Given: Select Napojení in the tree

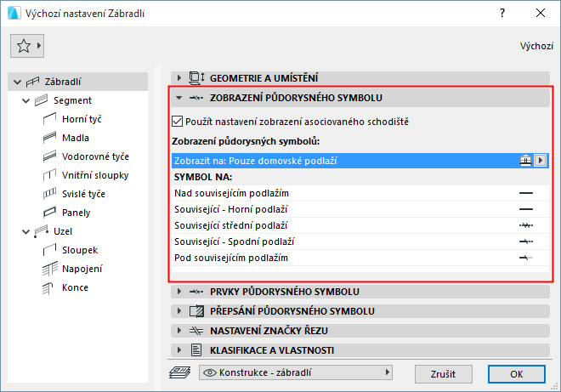Looking at the screenshot, I should (82, 269).
